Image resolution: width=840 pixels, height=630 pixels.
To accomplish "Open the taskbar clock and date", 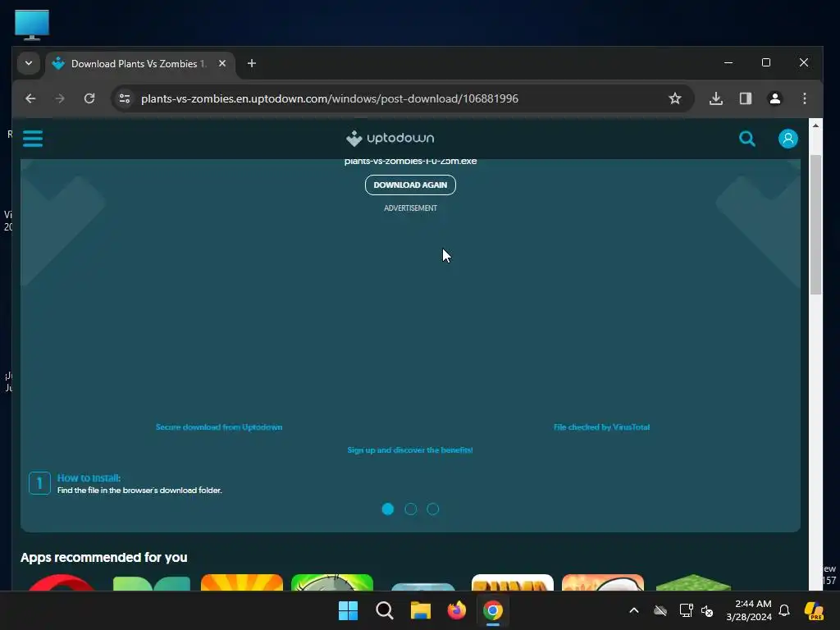I will 749,610.
